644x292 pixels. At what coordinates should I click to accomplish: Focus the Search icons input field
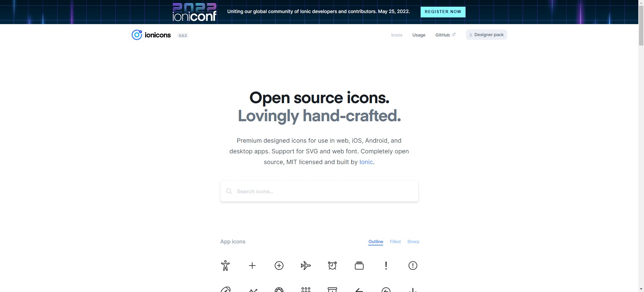pyautogui.click(x=319, y=191)
